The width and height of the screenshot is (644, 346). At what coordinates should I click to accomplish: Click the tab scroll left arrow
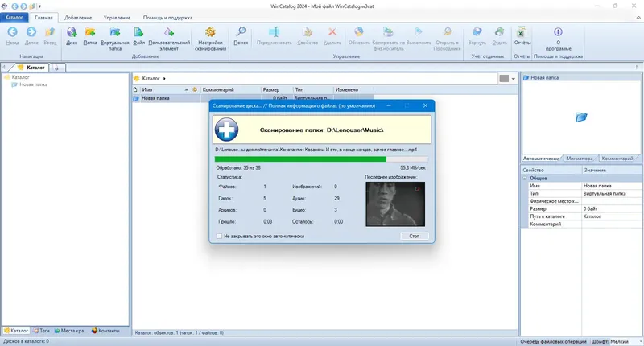[x=4, y=68]
